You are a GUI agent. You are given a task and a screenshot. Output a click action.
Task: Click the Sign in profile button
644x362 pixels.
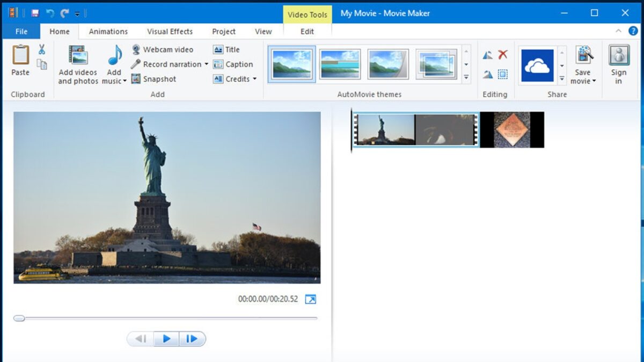coord(619,64)
